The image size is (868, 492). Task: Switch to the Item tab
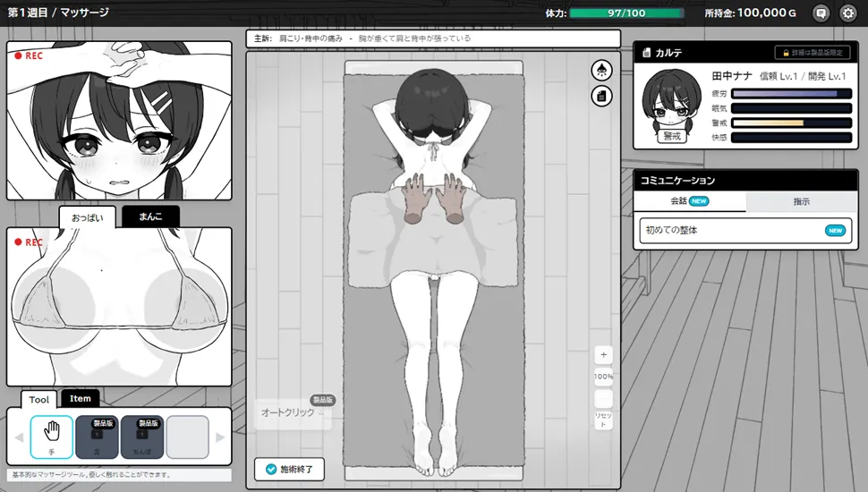(x=81, y=399)
